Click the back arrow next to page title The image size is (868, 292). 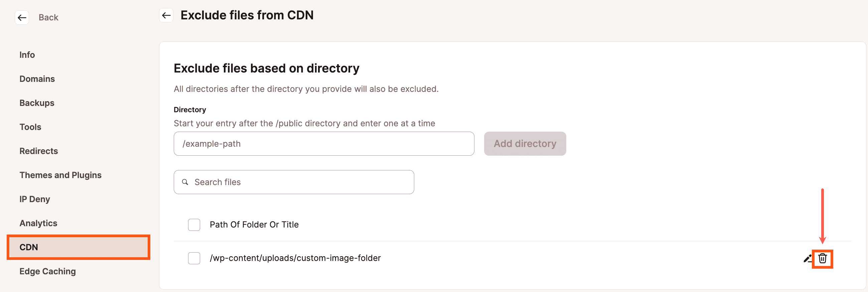point(166,15)
